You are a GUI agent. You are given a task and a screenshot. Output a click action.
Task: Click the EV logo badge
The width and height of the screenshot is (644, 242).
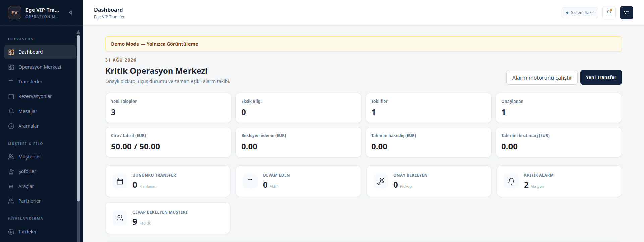tap(15, 13)
